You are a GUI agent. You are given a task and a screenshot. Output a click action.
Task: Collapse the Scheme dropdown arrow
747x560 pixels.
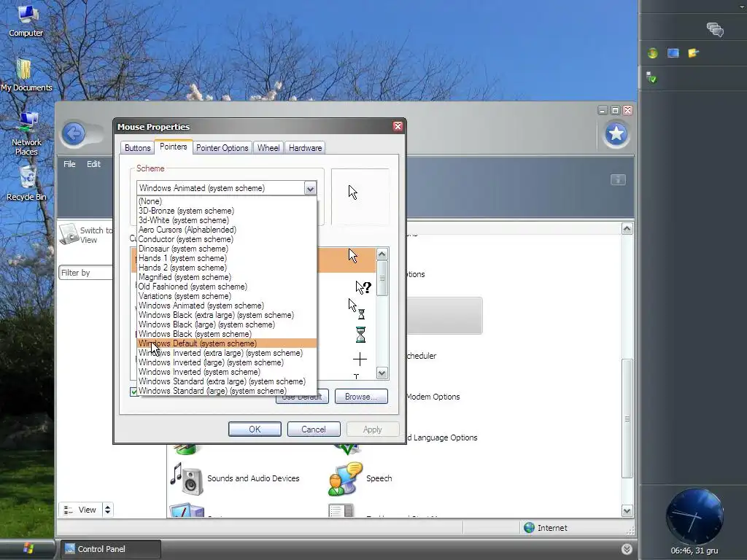point(310,188)
